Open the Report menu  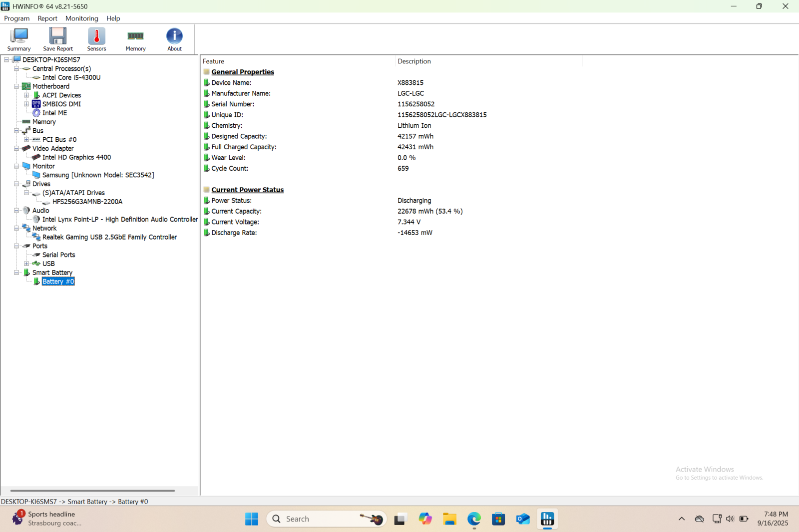coord(47,18)
